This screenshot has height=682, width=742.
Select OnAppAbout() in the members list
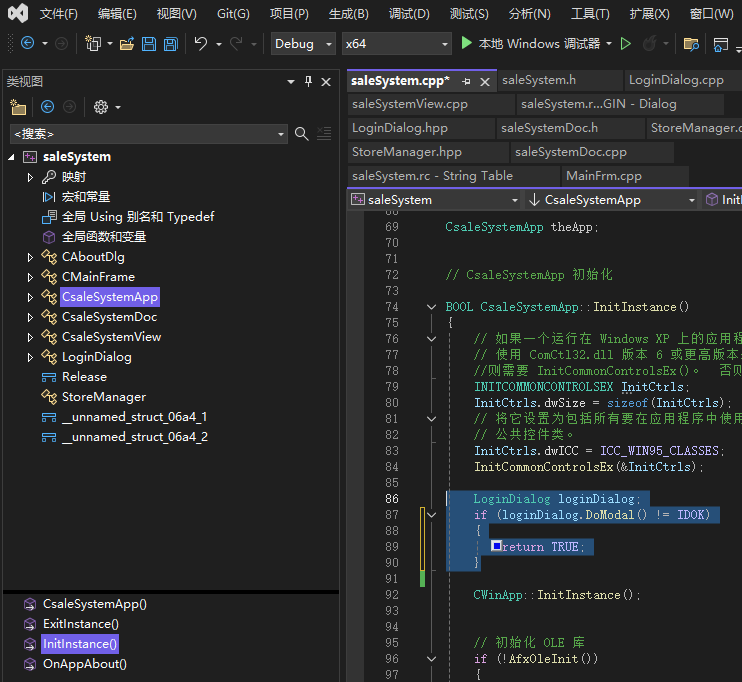(84, 664)
